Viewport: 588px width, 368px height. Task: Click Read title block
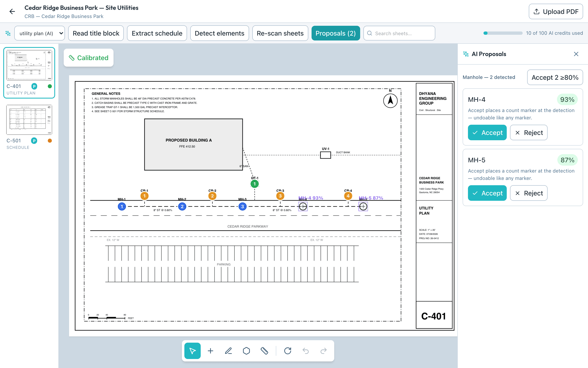[x=96, y=33]
